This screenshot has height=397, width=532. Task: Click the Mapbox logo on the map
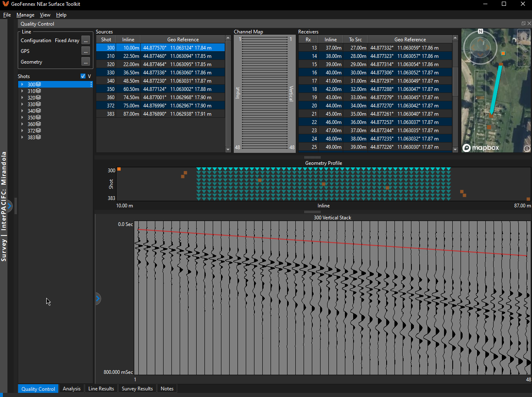480,148
